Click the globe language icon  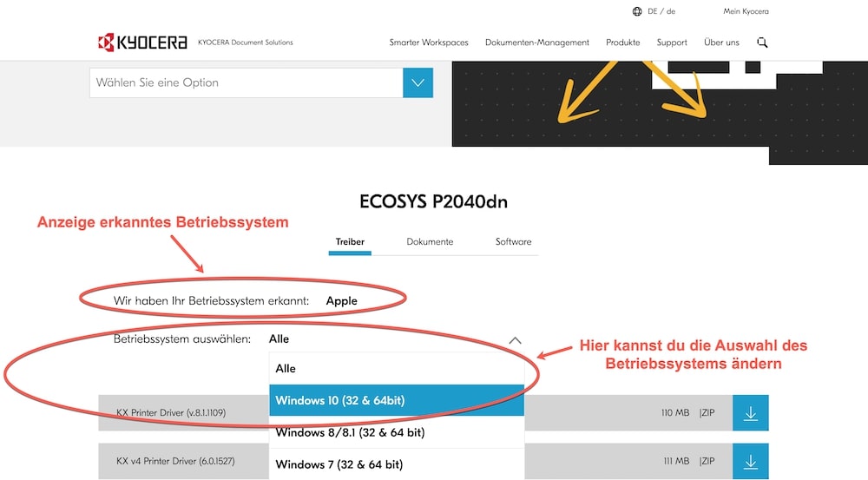[x=637, y=11]
